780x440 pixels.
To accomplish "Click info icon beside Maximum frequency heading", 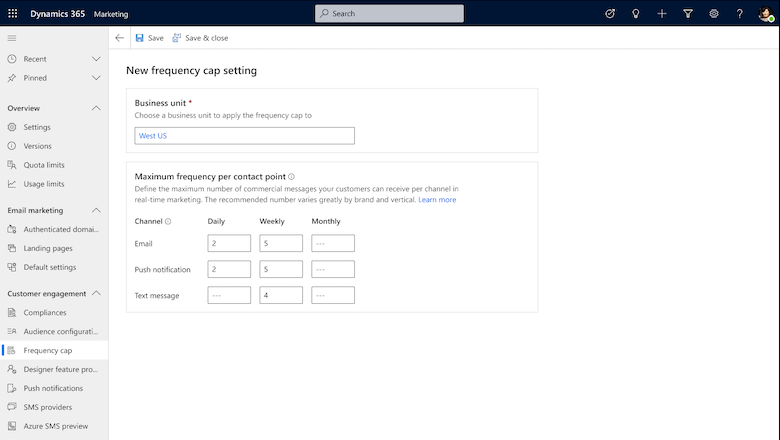I will point(291,177).
